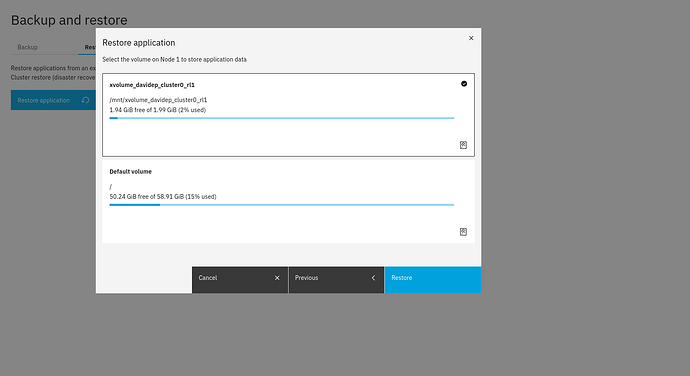Click the 'Restore application' dialog title
The height and width of the screenshot is (376, 690).
[x=139, y=43]
